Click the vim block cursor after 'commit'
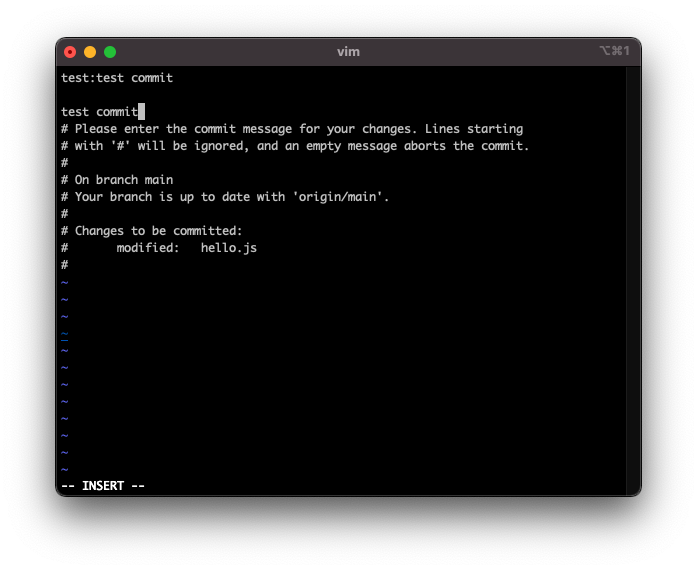Image resolution: width=697 pixels, height=570 pixels. tap(141, 112)
